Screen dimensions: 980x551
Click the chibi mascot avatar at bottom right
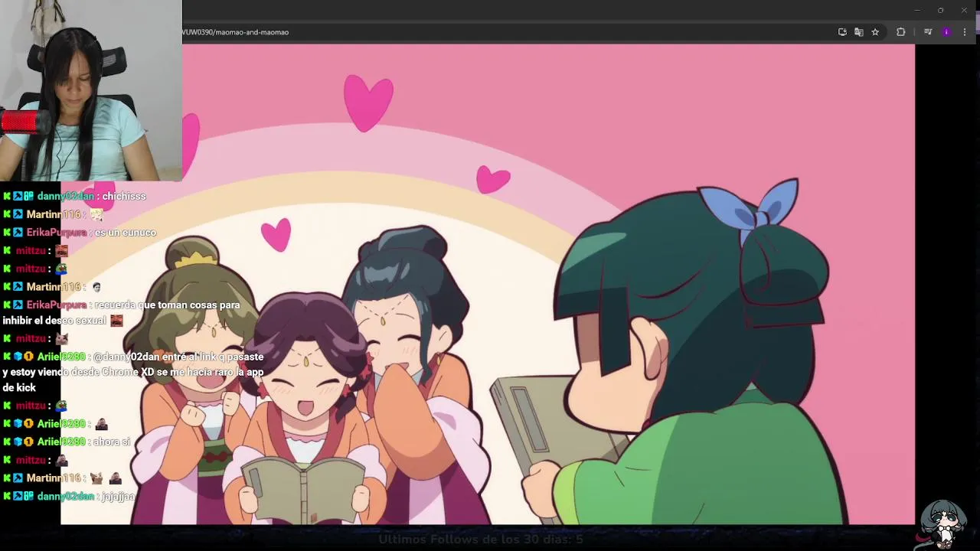pyautogui.click(x=943, y=524)
